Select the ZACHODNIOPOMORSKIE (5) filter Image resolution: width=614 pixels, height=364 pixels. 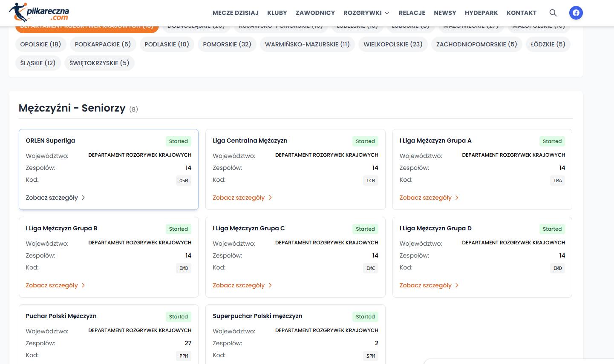[476, 44]
